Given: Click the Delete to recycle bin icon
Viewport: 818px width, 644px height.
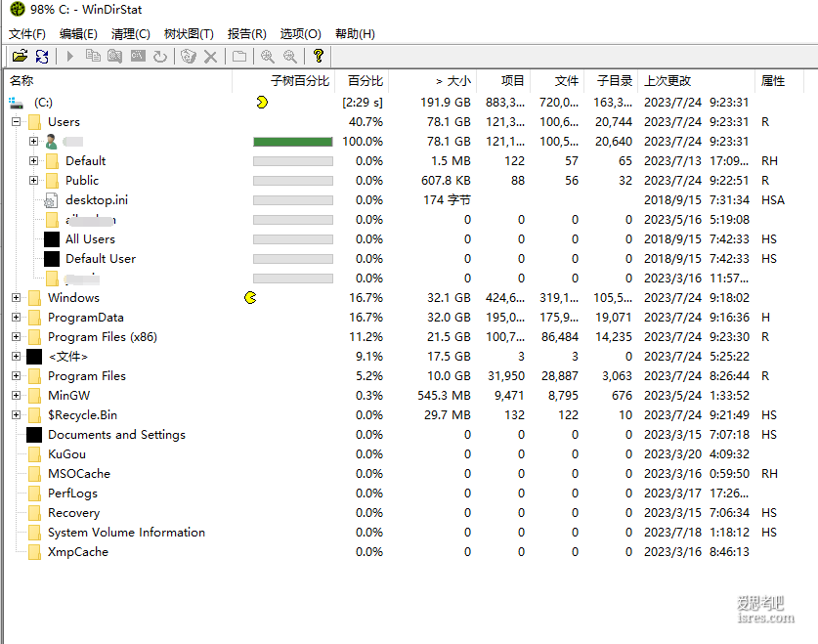Looking at the screenshot, I should (x=188, y=56).
